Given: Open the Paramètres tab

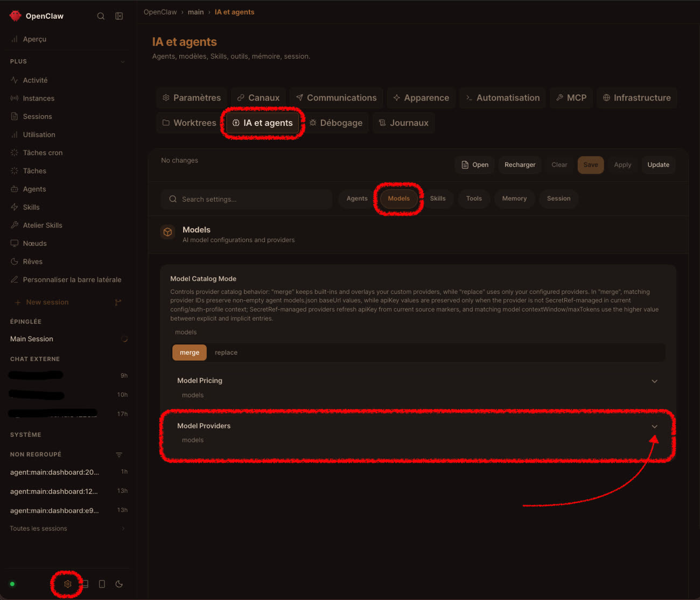Looking at the screenshot, I should tap(192, 98).
